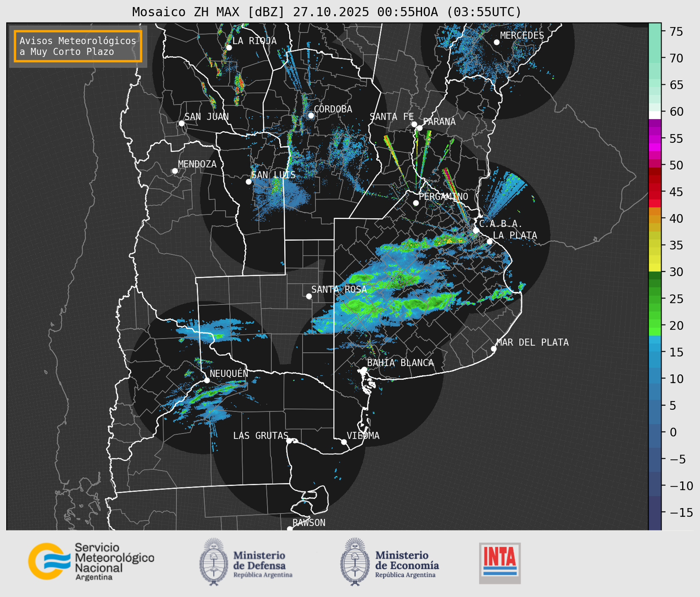This screenshot has height=597, width=700.
Task: Select the PERGAMINO map label
Action: (x=444, y=196)
